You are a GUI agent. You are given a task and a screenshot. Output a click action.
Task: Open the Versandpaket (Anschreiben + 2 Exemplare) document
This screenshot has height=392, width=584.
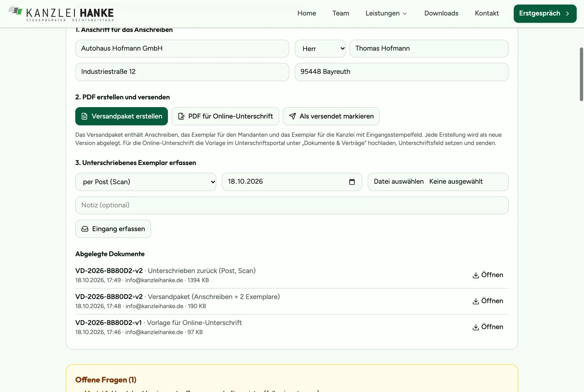click(x=488, y=301)
